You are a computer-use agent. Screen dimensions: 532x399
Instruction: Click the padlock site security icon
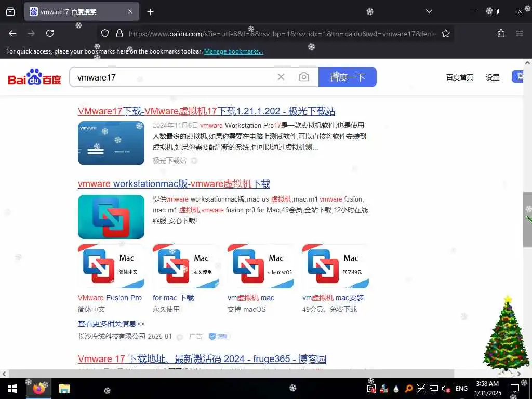click(119, 33)
